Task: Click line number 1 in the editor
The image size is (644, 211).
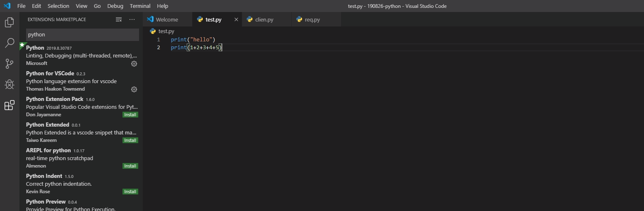Action: 159,40
